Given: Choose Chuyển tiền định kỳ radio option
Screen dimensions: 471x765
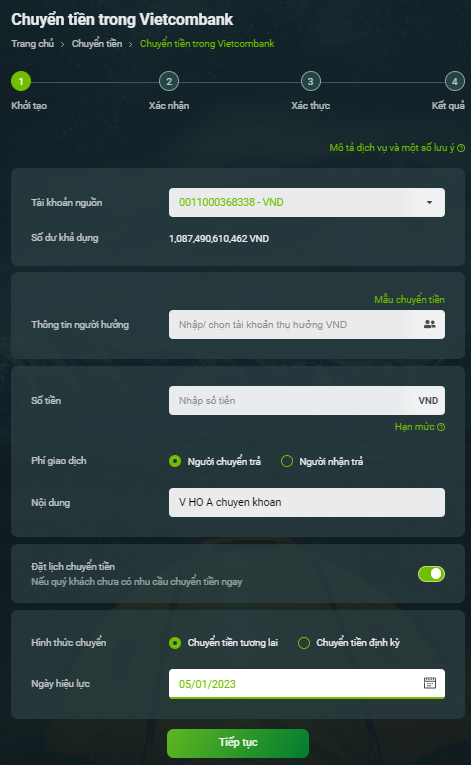Looking at the screenshot, I should click(x=304, y=643).
